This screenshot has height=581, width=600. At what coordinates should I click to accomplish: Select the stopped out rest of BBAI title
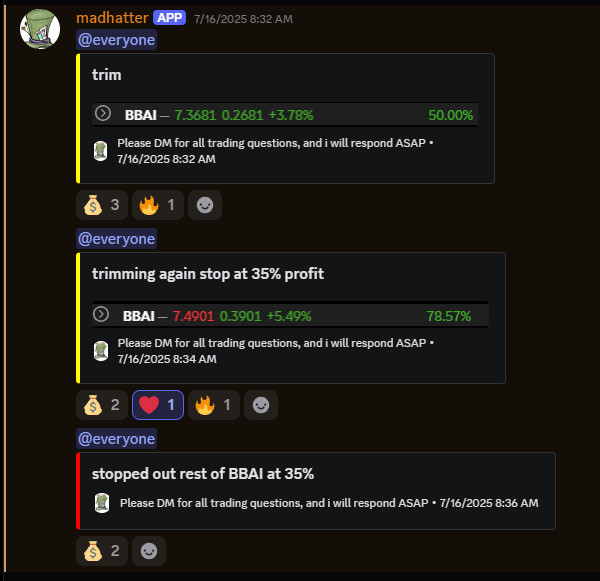(203, 474)
